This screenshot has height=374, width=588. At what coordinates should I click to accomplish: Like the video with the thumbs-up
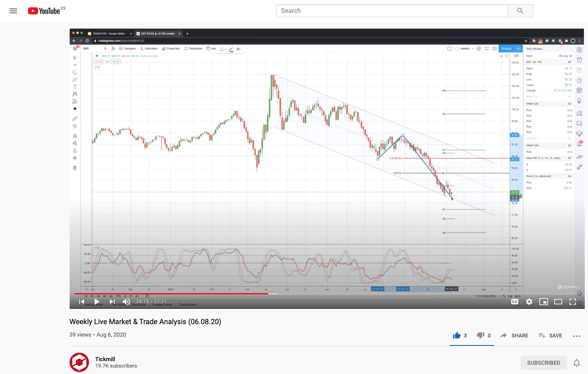point(457,335)
